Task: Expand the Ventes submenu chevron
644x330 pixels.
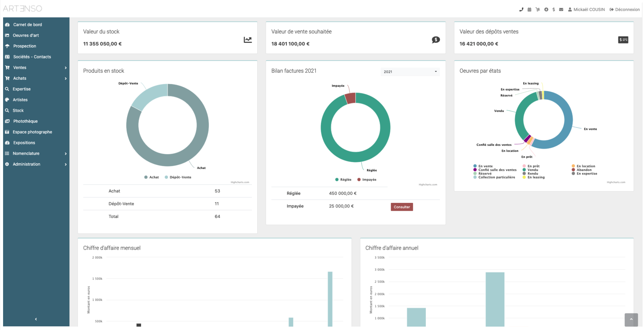Action: pyautogui.click(x=66, y=68)
